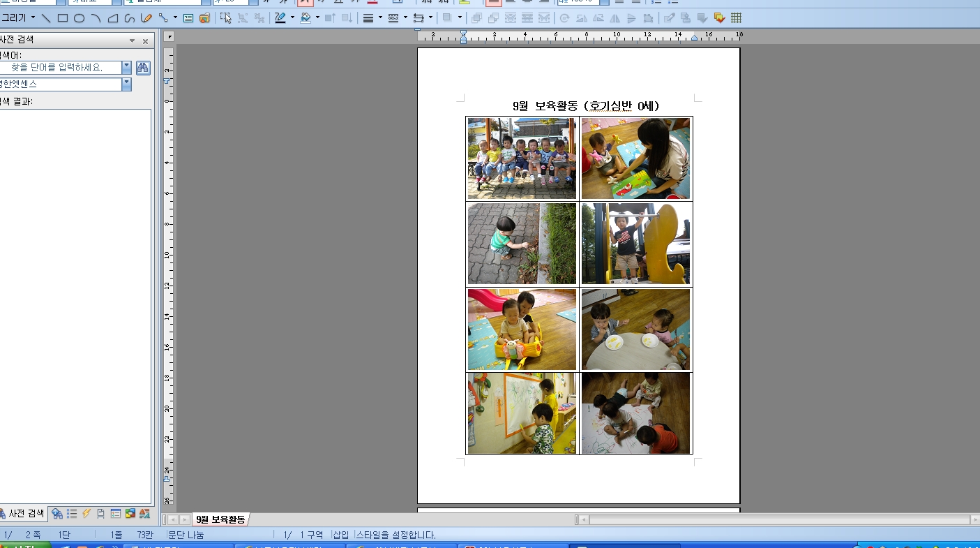Select the polygon drawing tool
The image size is (980, 548).
[113, 18]
